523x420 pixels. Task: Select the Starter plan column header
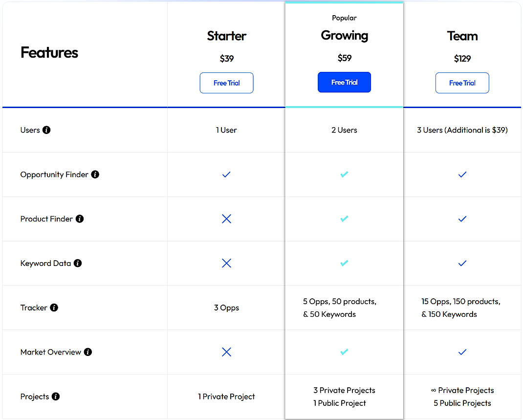(x=226, y=36)
